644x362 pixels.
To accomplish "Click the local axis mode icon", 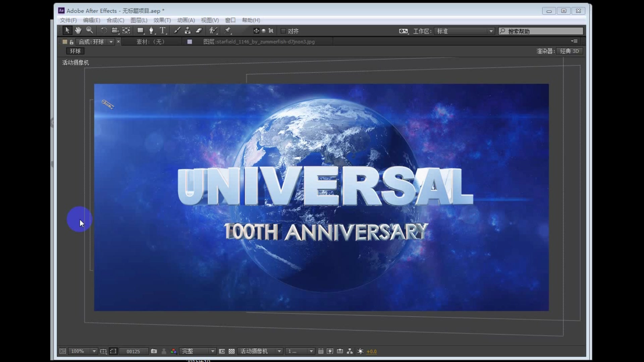I will pos(256,31).
